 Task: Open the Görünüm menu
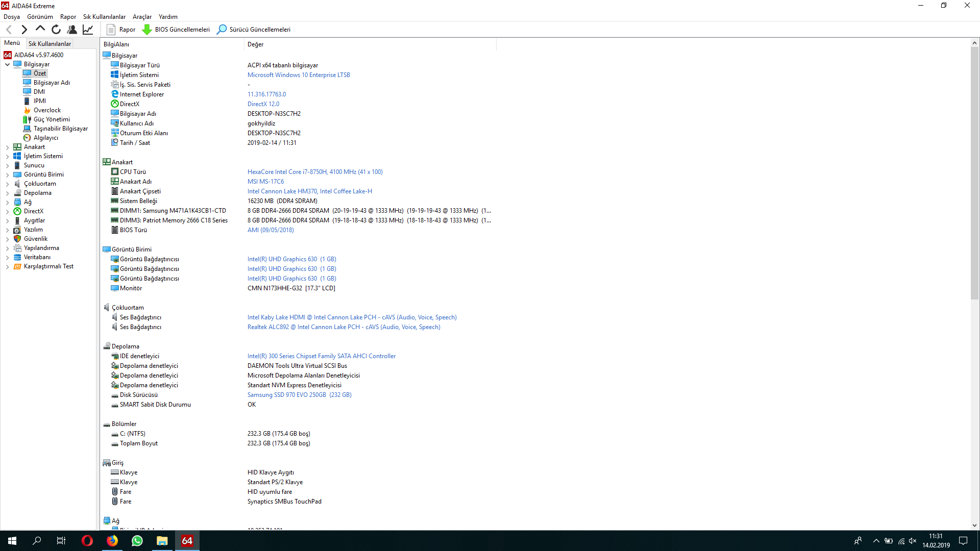pos(40,17)
